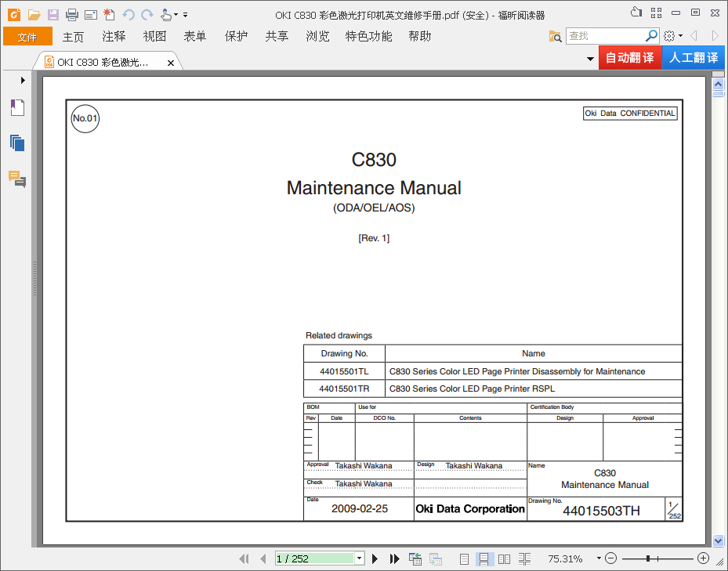This screenshot has width=728, height=571.
Task: Open file using the folder icon
Action: click(x=34, y=15)
